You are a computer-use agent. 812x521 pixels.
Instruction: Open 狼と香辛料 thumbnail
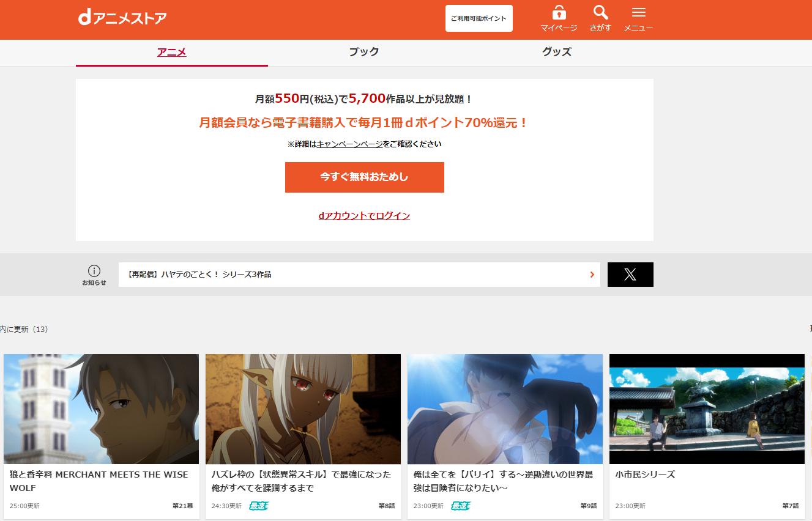(101, 409)
